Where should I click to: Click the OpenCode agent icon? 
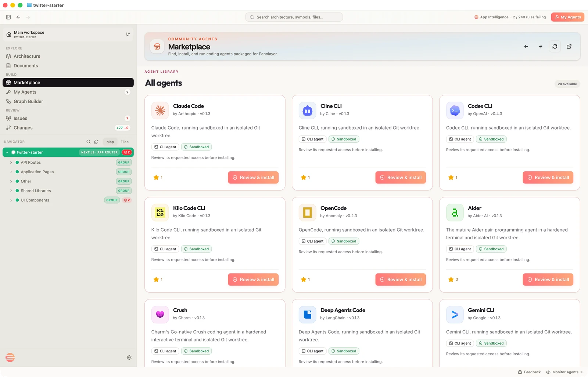(x=308, y=213)
